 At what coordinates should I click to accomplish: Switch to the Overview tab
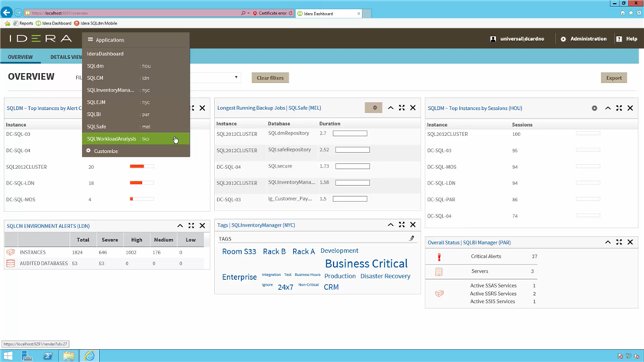pyautogui.click(x=20, y=57)
